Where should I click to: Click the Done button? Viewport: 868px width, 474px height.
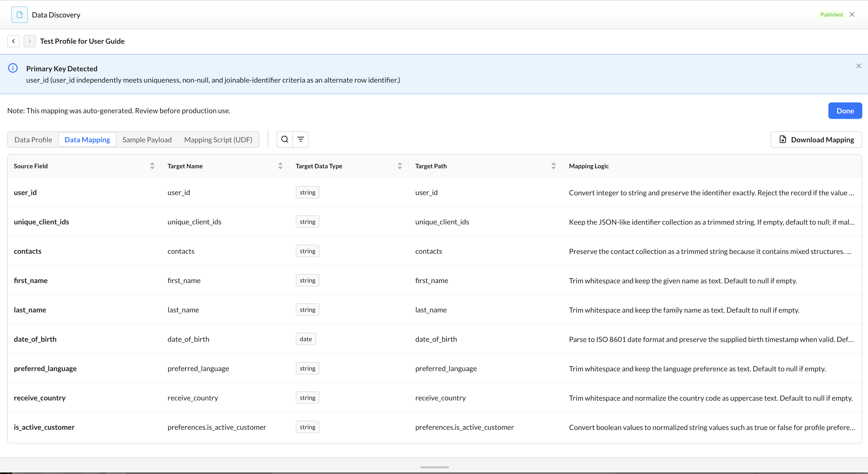pyautogui.click(x=845, y=111)
